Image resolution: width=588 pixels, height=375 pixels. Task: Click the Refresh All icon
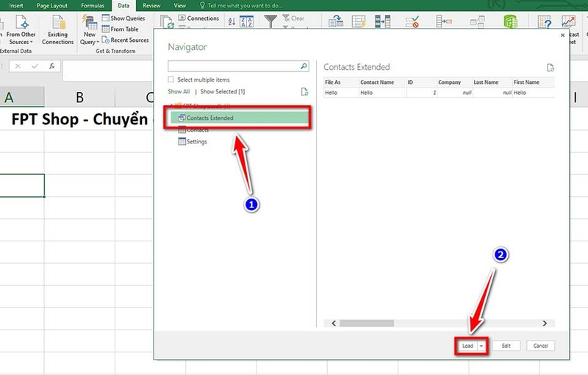click(167, 21)
